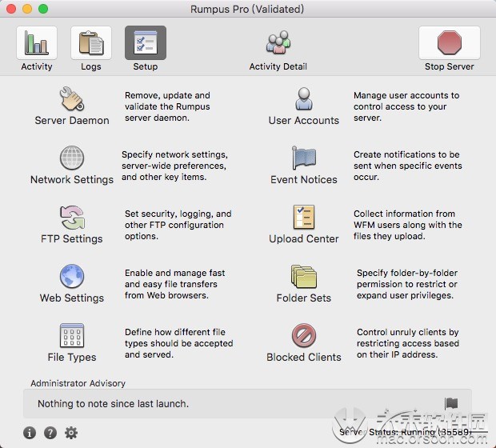Click the Logs toolbar label
Image resolution: width=496 pixels, height=448 pixels.
coord(91,66)
